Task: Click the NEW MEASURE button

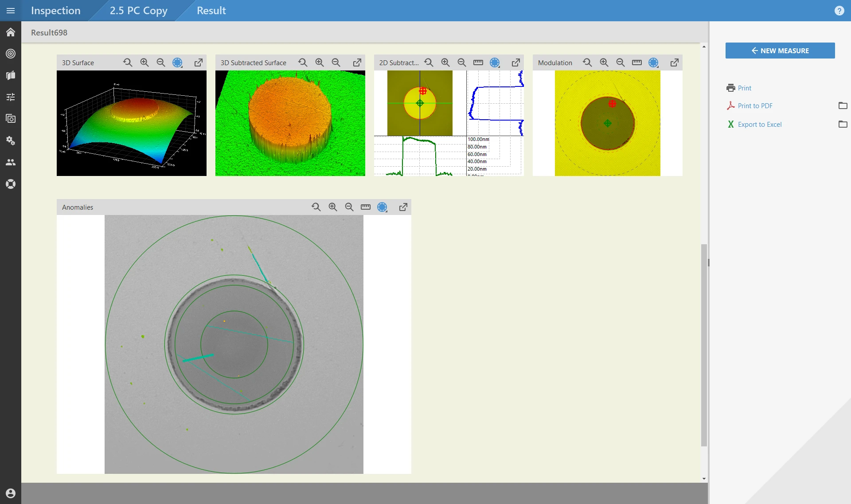Action: point(780,51)
